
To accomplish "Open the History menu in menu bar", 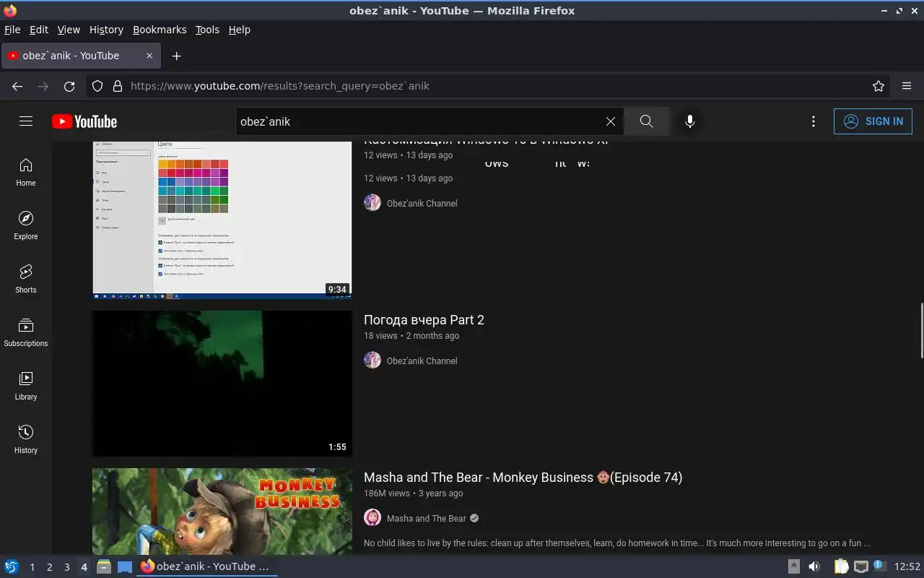I will click(106, 30).
